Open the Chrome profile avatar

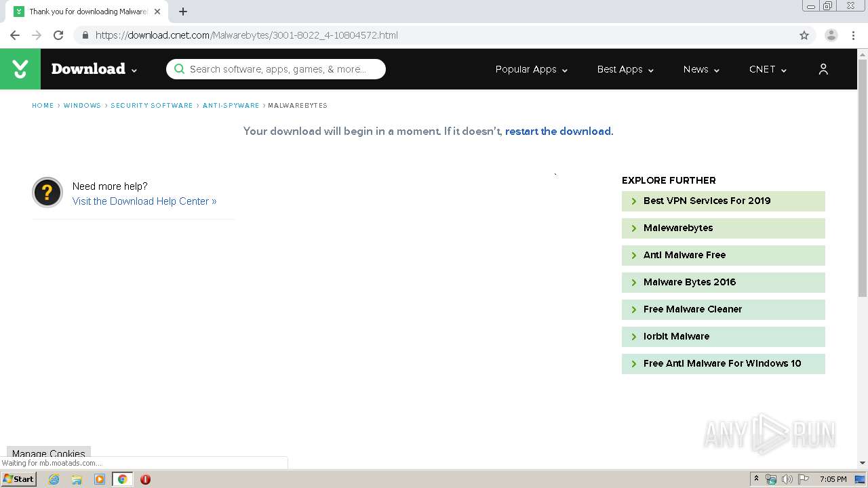(831, 35)
